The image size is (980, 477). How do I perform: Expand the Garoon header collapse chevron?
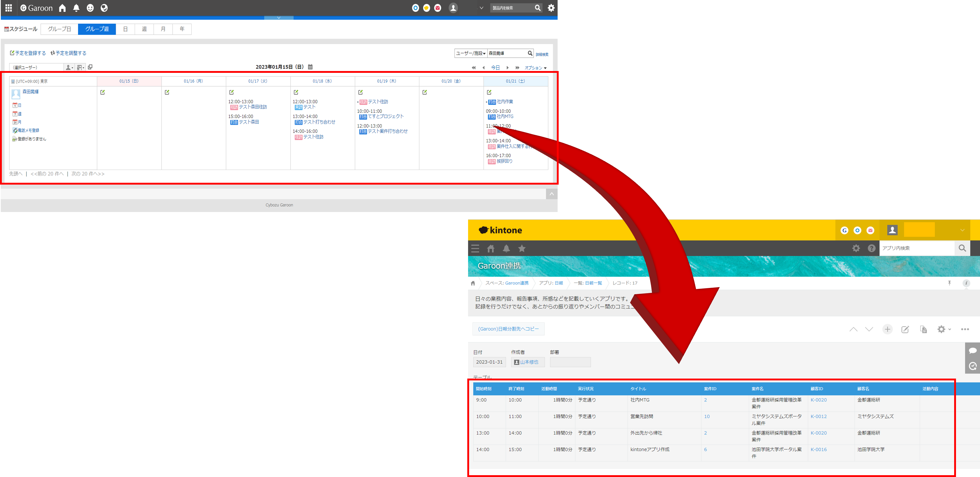point(279,18)
